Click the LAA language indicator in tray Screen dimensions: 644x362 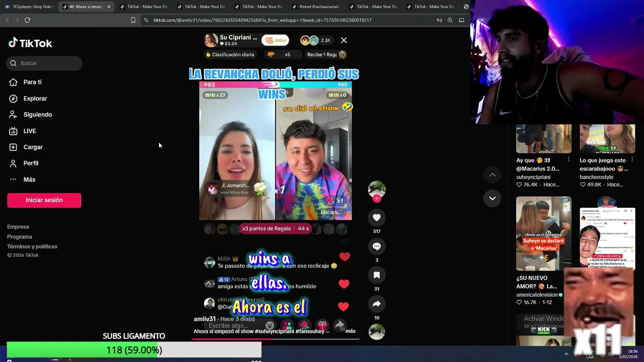tap(590, 357)
